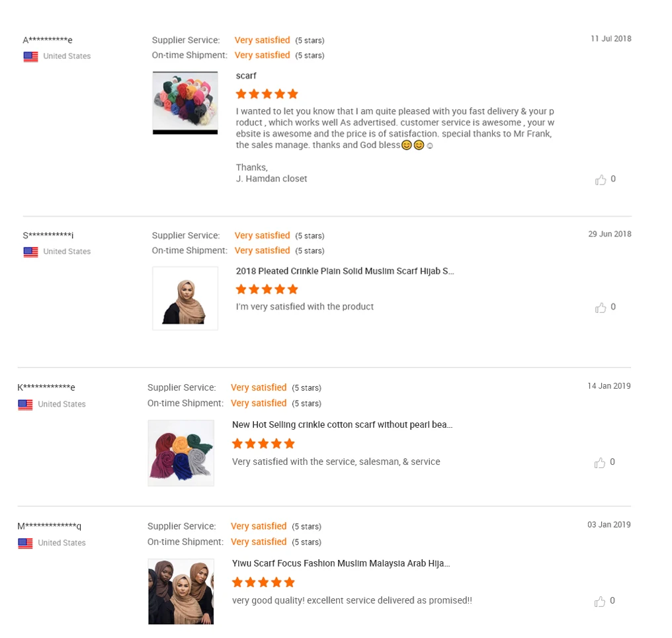
Task: Click US flag next to reviewer S***********i
Action: (x=31, y=252)
